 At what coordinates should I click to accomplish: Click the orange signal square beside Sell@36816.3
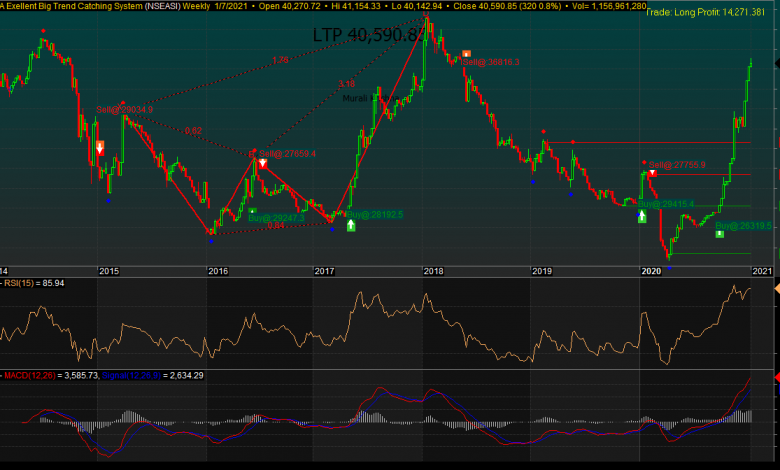(x=466, y=54)
